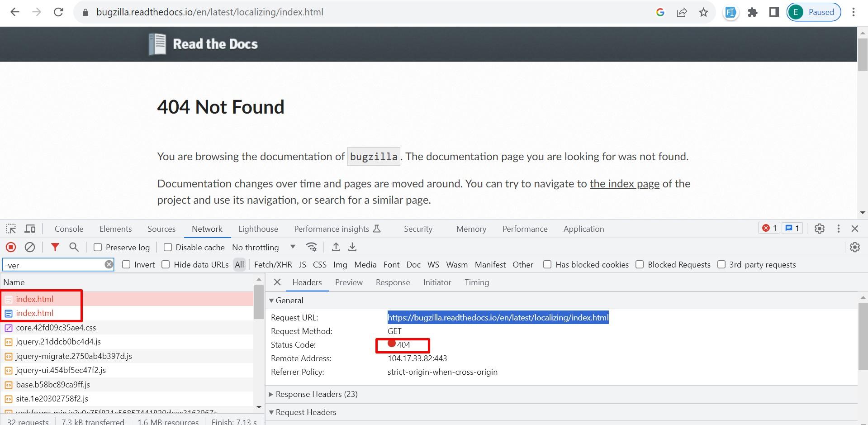Open network conditions wifi icon

coord(311,247)
